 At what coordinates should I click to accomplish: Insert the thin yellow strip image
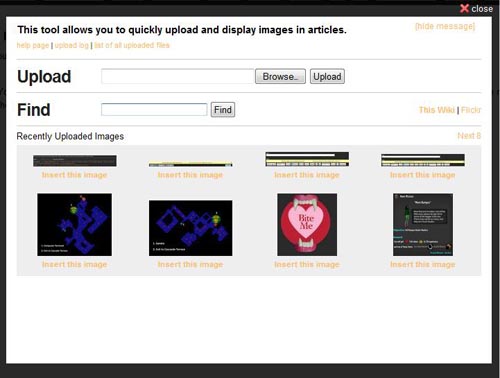pyautogui.click(x=190, y=175)
